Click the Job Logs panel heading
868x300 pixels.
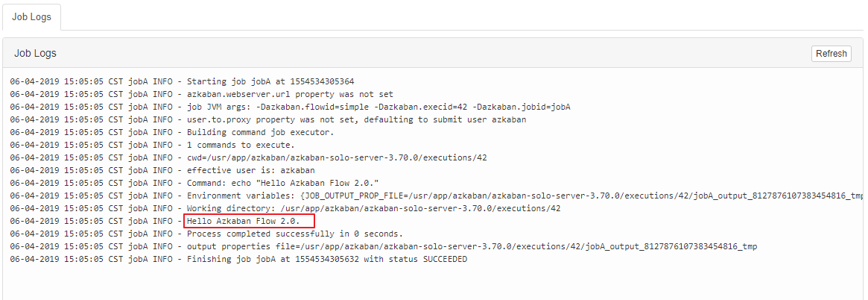click(36, 54)
